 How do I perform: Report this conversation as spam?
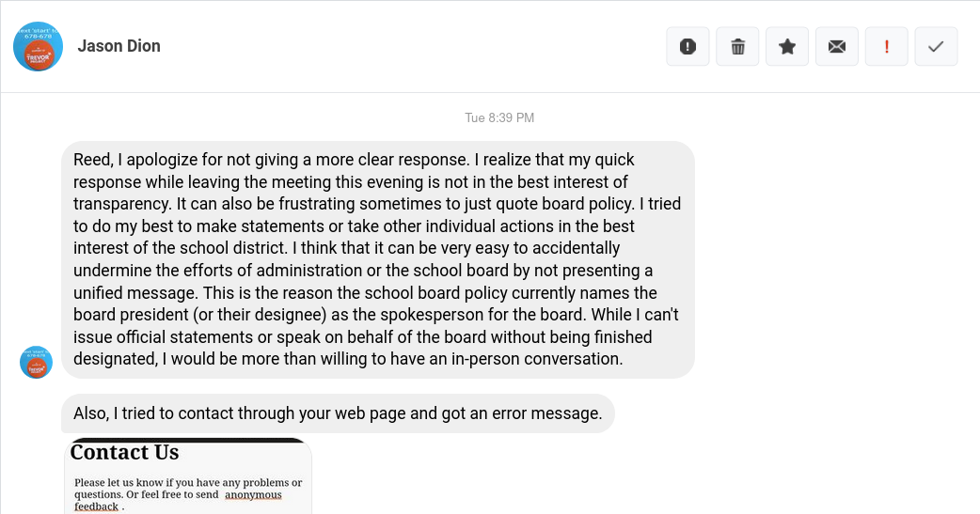coord(688,47)
